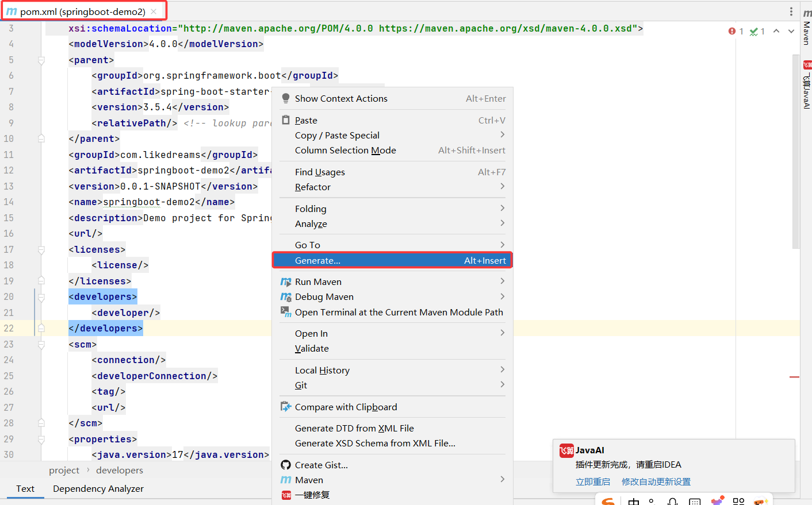The width and height of the screenshot is (812, 505).
Task: Click the project breadcrumb
Action: pyautogui.click(x=64, y=470)
